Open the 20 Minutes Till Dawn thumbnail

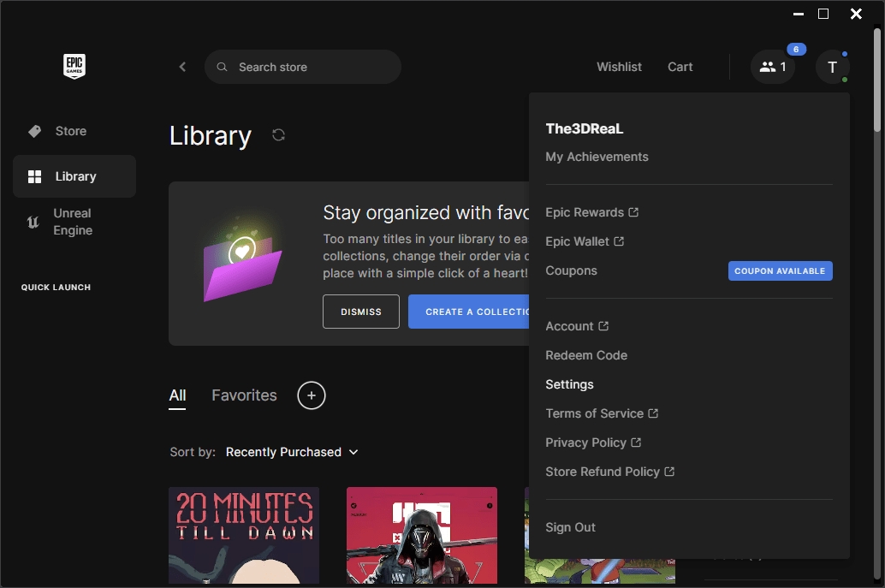click(x=244, y=535)
